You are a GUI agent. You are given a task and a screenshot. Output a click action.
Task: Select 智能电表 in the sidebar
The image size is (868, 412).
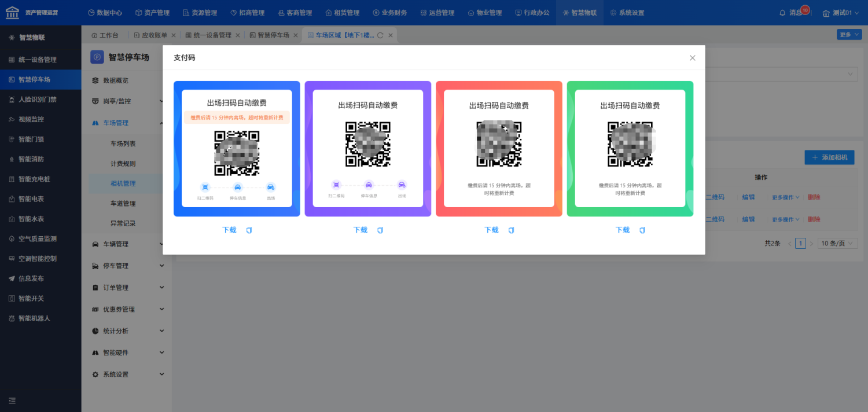click(41, 199)
